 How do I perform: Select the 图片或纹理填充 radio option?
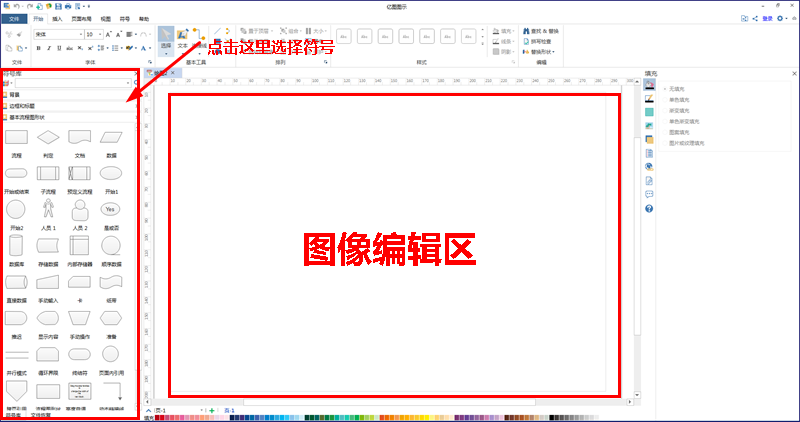click(x=685, y=144)
